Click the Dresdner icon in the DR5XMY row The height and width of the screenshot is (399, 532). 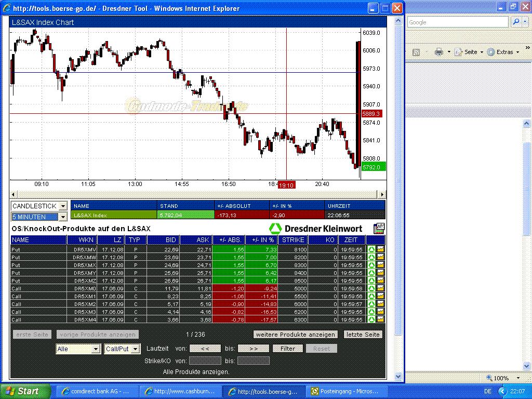pos(372,273)
